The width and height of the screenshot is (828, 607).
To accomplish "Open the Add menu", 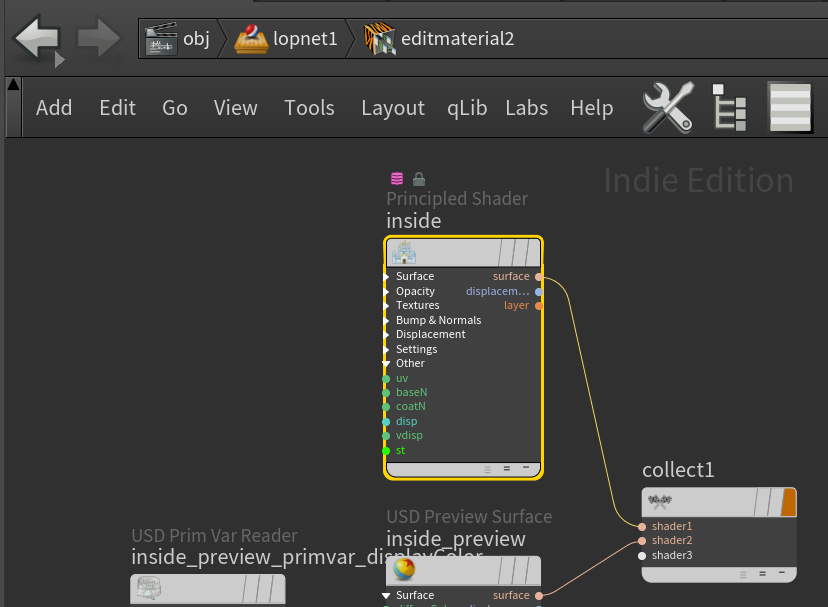I will coord(54,108).
